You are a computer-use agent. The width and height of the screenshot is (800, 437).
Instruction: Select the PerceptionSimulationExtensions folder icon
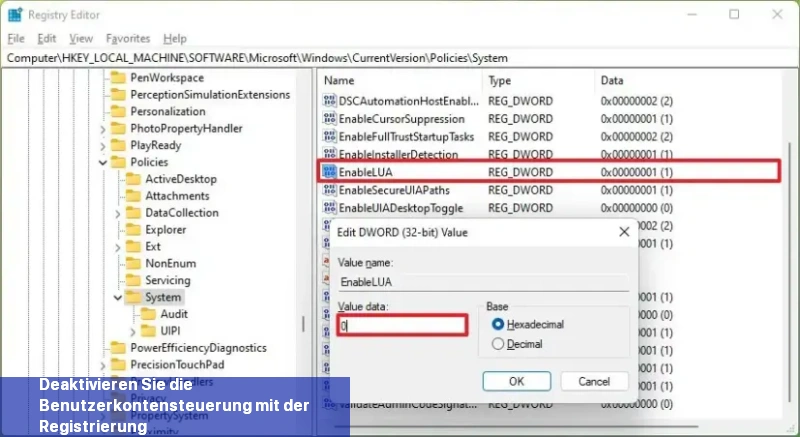click(x=118, y=94)
